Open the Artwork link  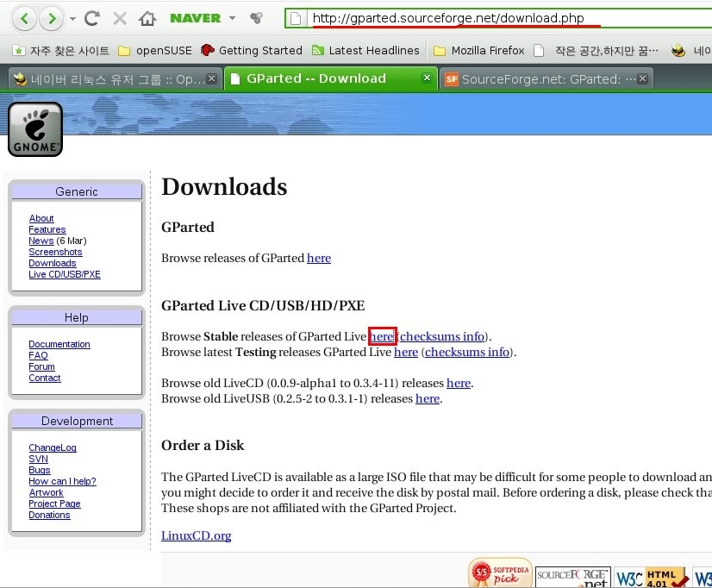pos(47,492)
